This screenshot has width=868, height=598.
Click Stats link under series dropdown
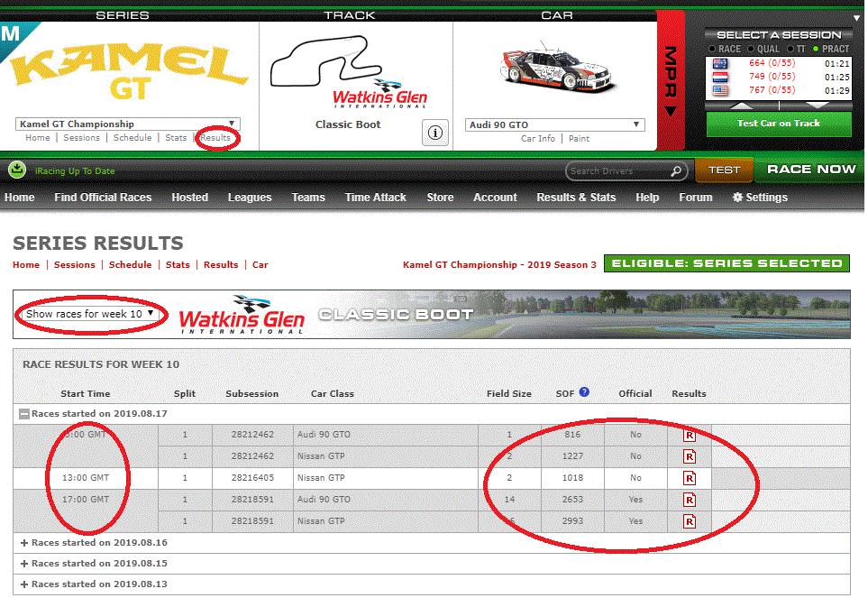pyautogui.click(x=176, y=138)
